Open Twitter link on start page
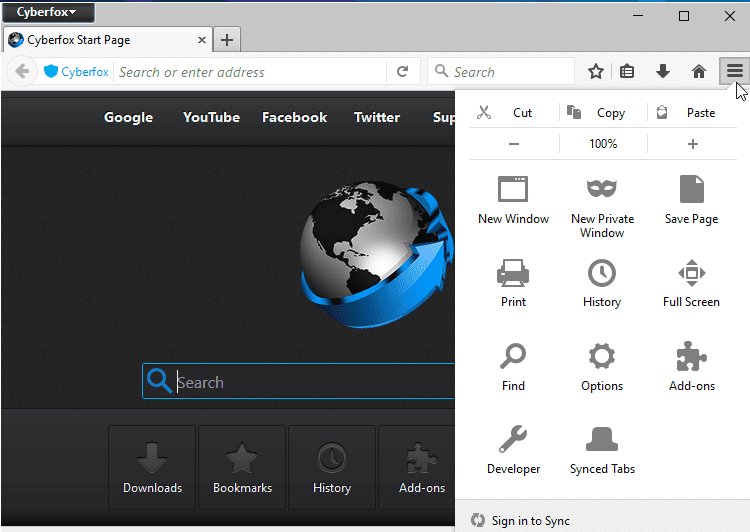Viewport: 750px width, 532px height. [x=377, y=117]
